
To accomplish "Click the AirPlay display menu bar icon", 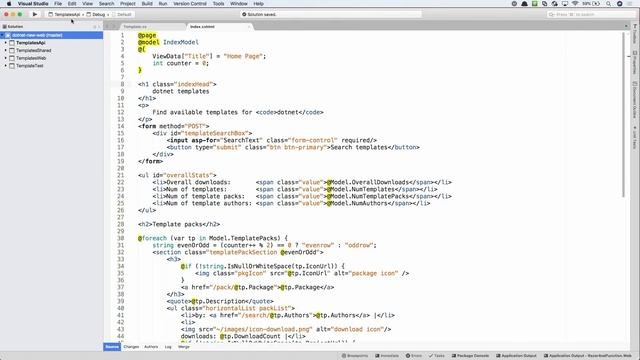I will pyautogui.click(x=564, y=3).
